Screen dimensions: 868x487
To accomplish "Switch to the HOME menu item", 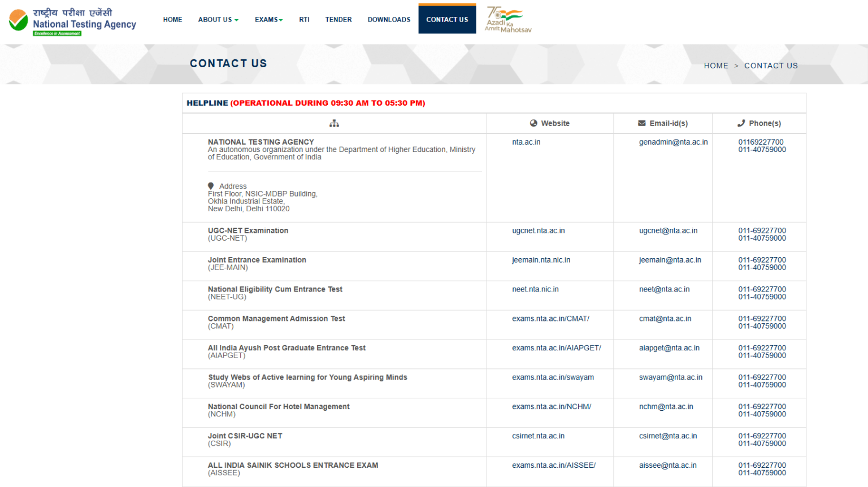I will (x=172, y=19).
